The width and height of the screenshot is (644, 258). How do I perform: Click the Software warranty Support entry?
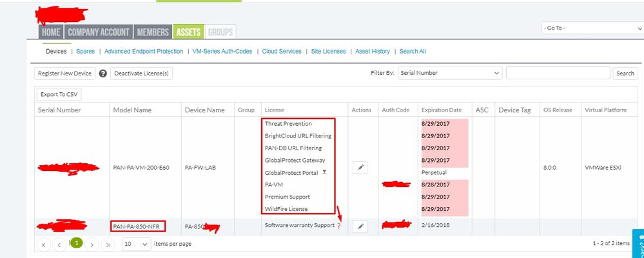(x=299, y=225)
